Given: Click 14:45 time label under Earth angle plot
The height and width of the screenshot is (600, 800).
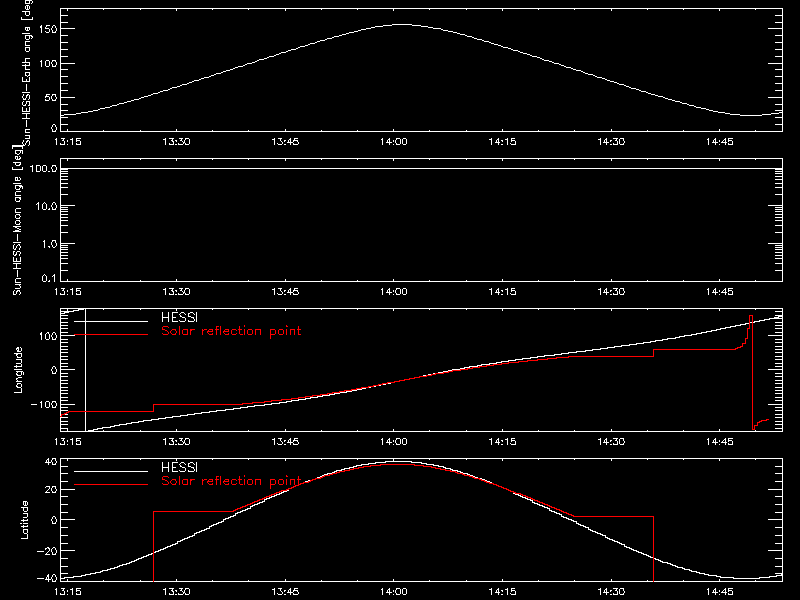Looking at the screenshot, I should click(719, 141).
